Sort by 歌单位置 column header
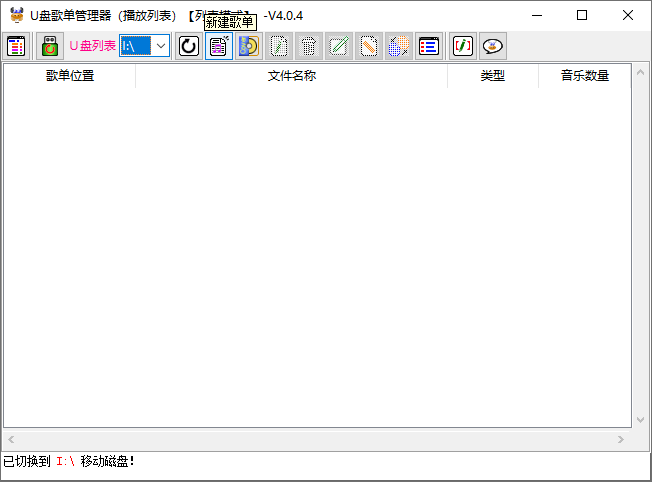652x482 pixels. click(70, 76)
